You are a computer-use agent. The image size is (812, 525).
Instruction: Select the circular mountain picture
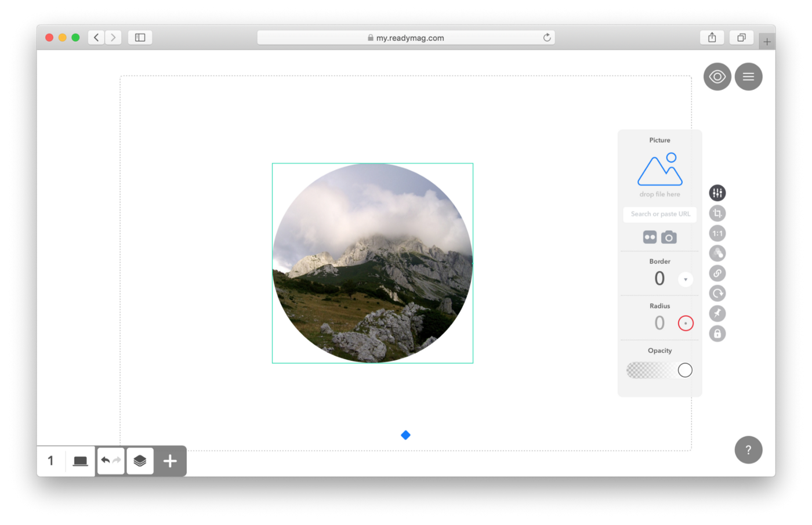(x=372, y=263)
